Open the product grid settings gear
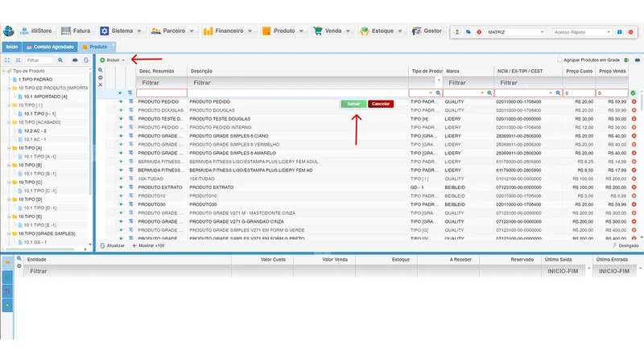Image resolution: width=644 pixels, height=362 pixels. [100, 77]
